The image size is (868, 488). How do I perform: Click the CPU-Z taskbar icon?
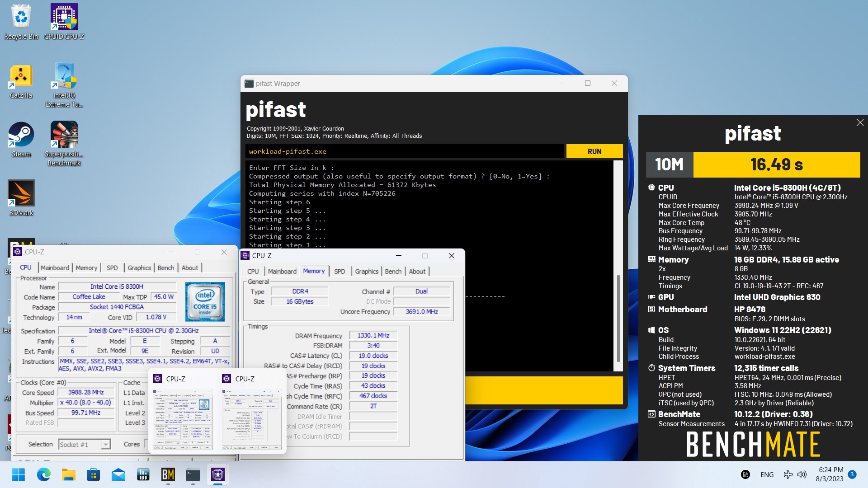[x=218, y=474]
